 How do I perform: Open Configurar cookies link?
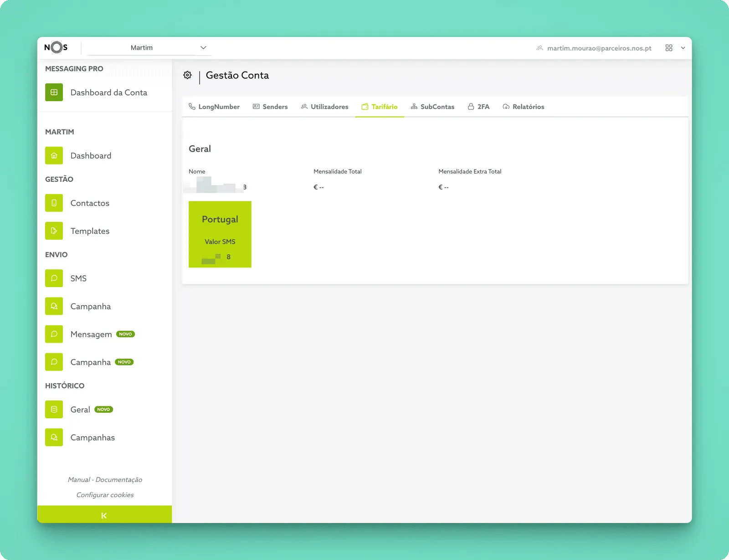point(105,494)
